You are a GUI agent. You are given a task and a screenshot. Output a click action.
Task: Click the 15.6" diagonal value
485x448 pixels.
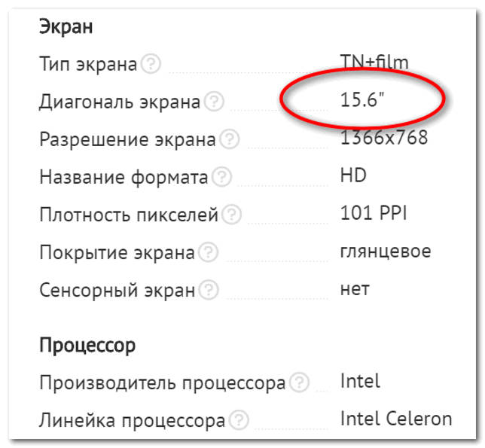pos(362,99)
